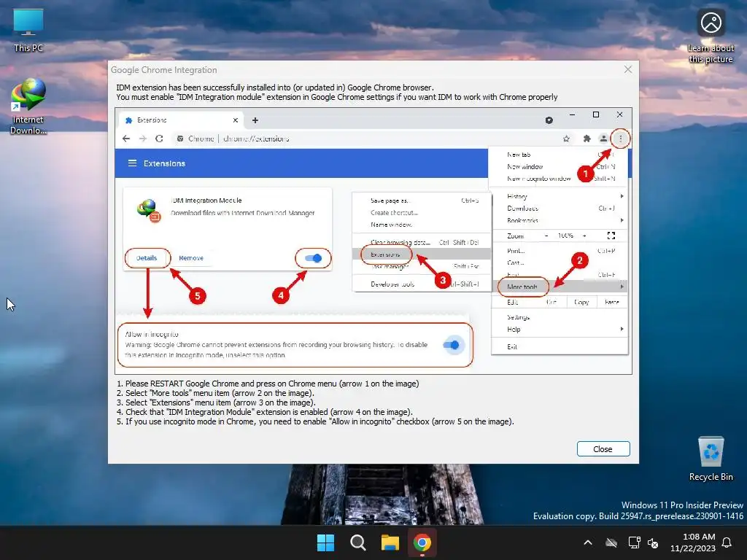Viewport: 747px width, 560px height.
Task: Open the Internet Download Manager desktop shortcut
Action: coord(28,106)
